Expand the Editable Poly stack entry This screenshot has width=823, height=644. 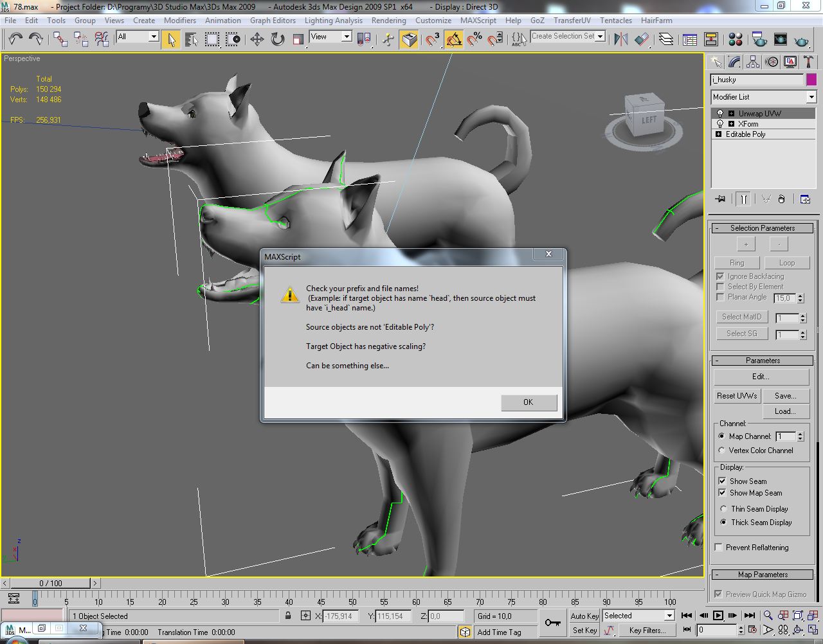[x=718, y=134]
